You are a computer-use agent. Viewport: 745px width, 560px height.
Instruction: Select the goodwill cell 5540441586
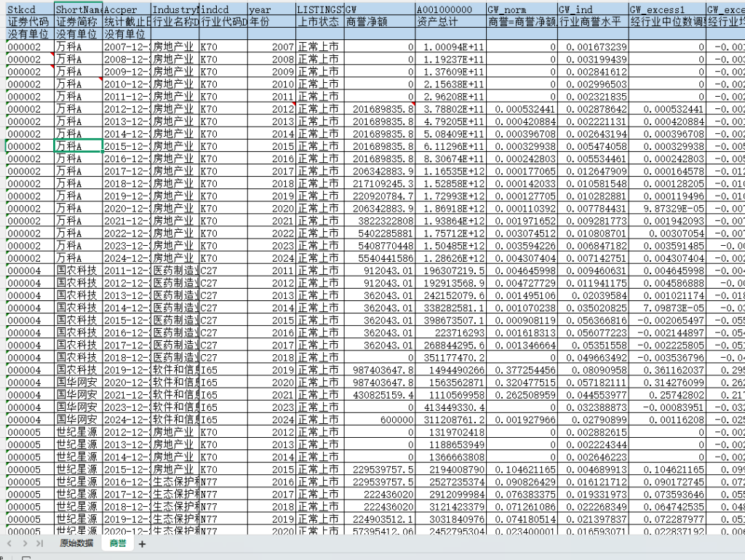click(x=380, y=258)
